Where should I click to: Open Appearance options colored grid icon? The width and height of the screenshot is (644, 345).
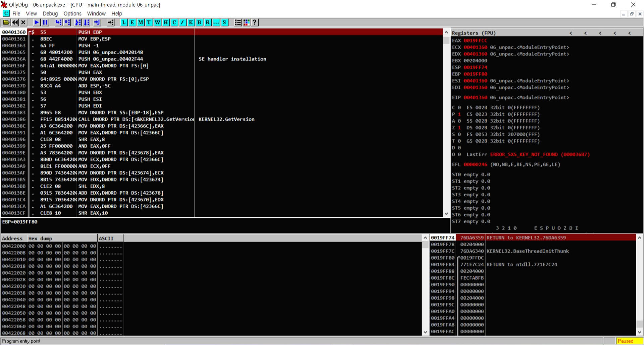pos(247,22)
